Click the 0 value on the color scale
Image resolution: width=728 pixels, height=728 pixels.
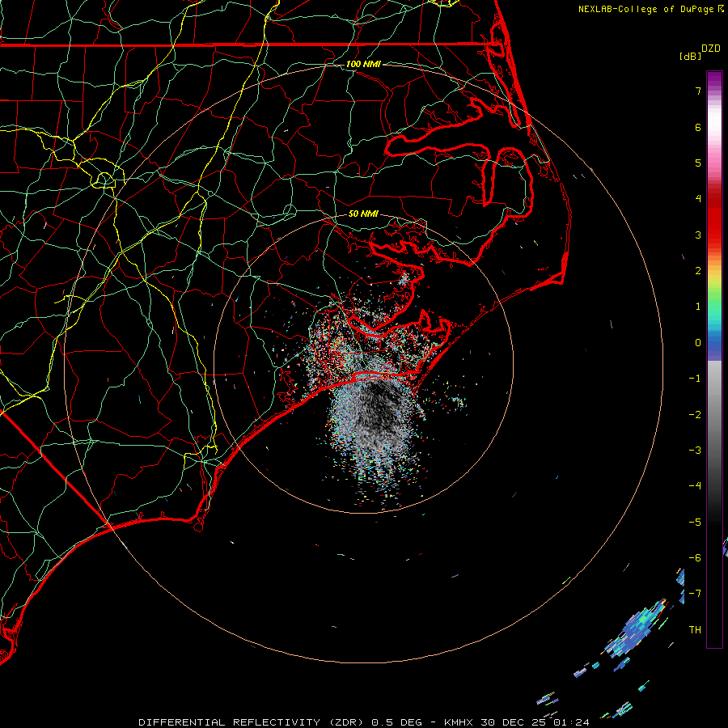[698, 343]
